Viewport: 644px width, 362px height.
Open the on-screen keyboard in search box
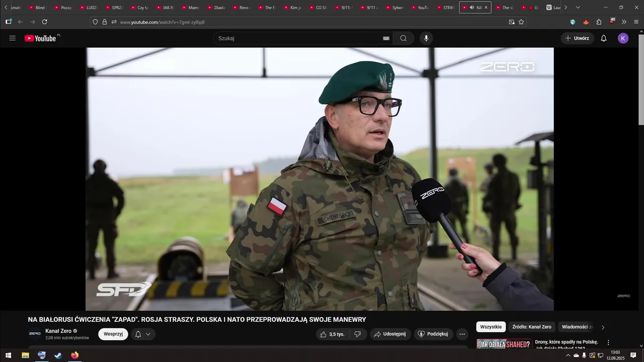[386, 38]
